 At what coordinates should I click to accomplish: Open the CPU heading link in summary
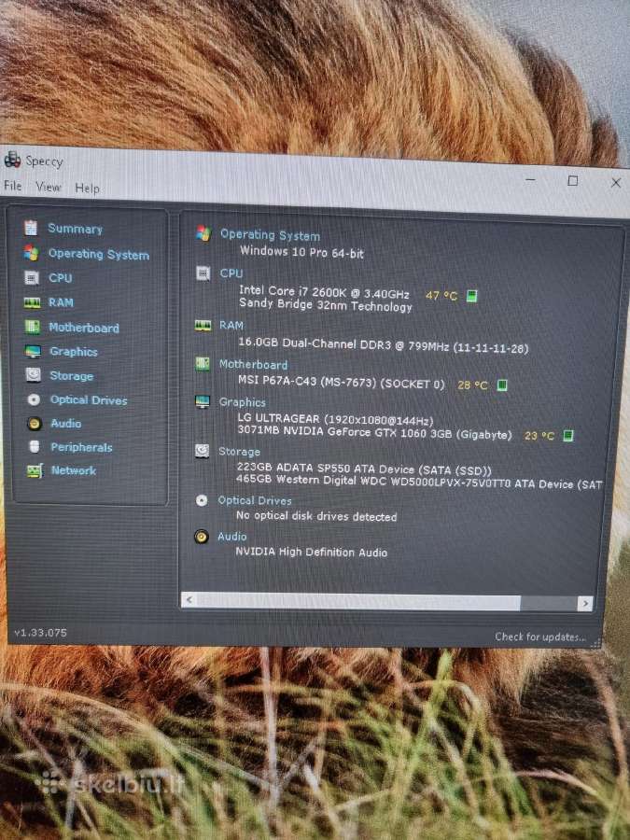(231, 273)
